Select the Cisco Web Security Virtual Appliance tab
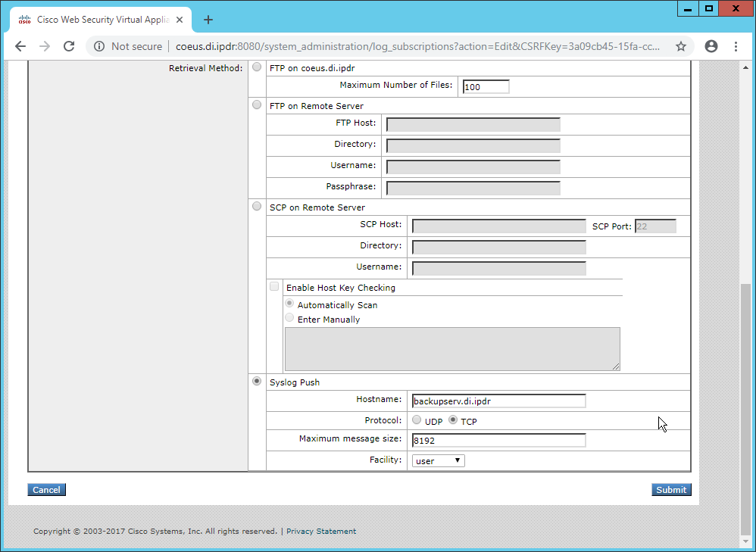 pyautogui.click(x=100, y=20)
